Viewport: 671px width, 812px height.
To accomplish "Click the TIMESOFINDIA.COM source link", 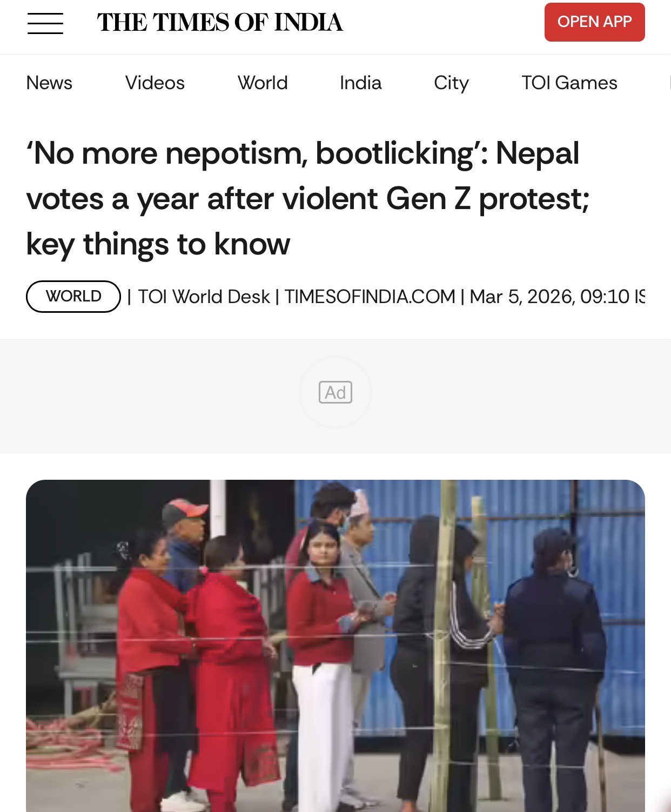I will pos(370,297).
